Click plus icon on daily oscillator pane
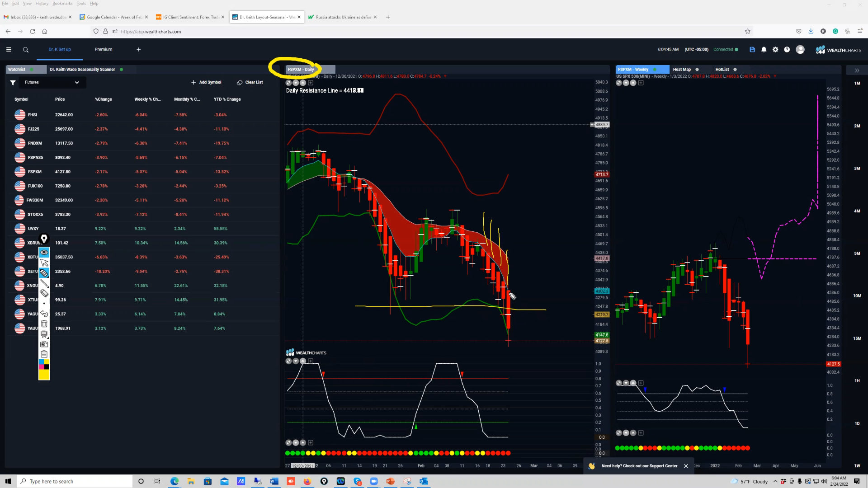Screen dimensions: 868x488 point(311,361)
